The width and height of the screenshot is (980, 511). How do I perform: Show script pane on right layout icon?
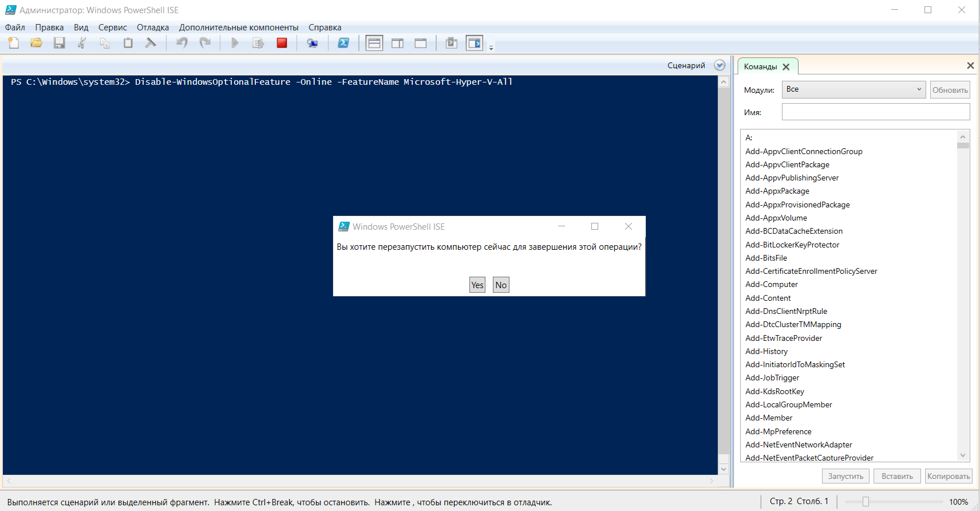[398, 43]
